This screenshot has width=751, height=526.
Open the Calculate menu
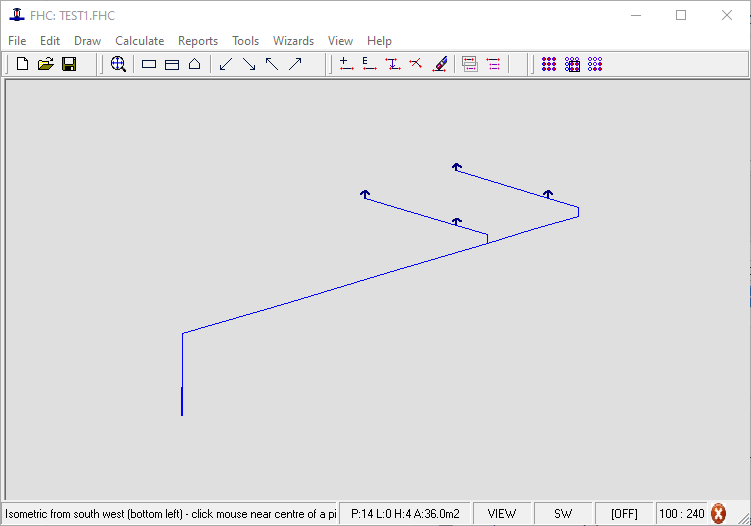[139, 41]
